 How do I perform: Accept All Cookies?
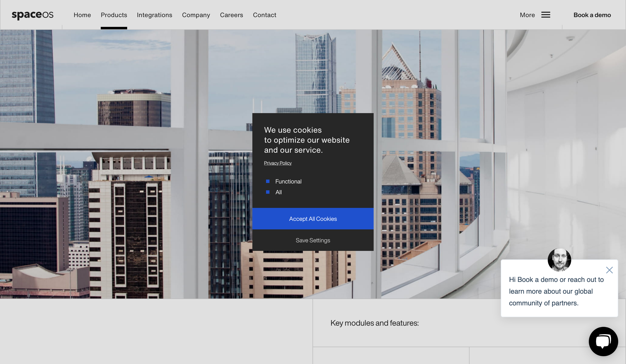(313, 219)
